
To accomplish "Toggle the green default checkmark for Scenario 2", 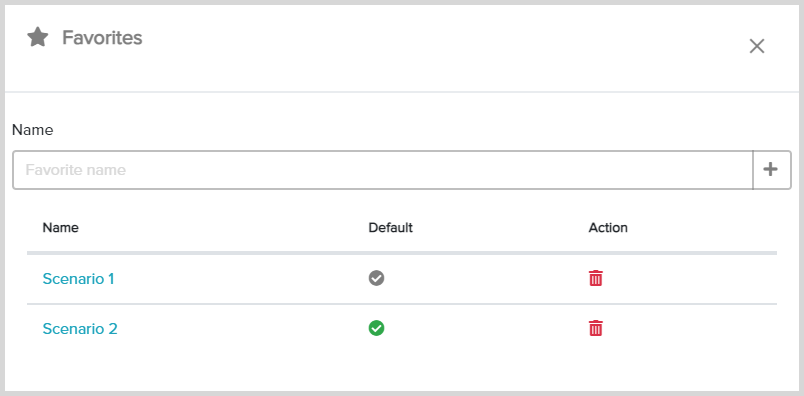I will click(x=376, y=328).
